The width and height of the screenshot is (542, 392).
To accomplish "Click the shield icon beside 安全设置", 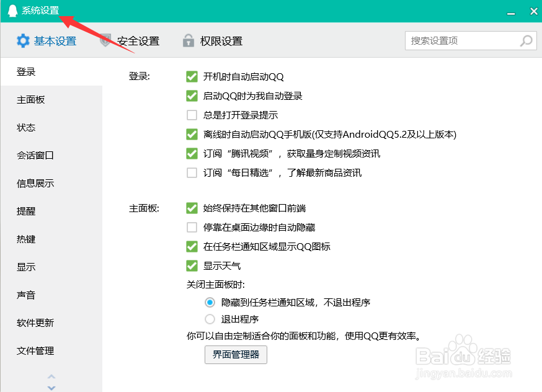I will (105, 40).
